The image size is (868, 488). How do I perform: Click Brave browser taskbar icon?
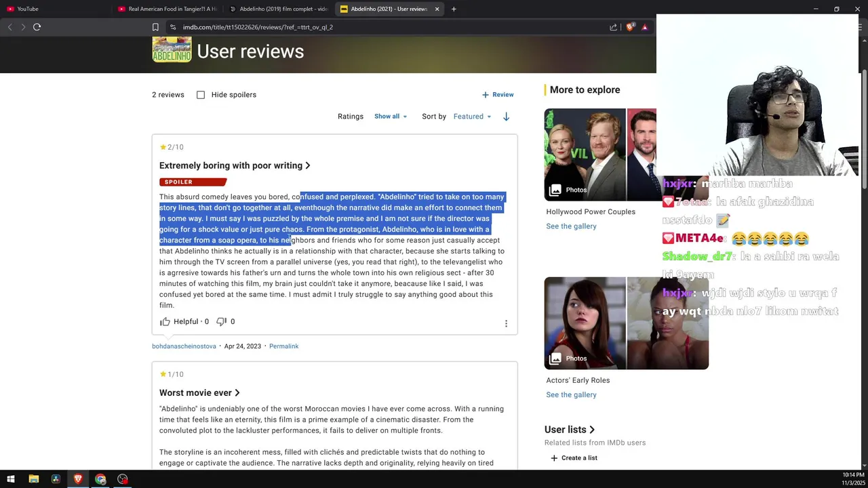[78, 479]
